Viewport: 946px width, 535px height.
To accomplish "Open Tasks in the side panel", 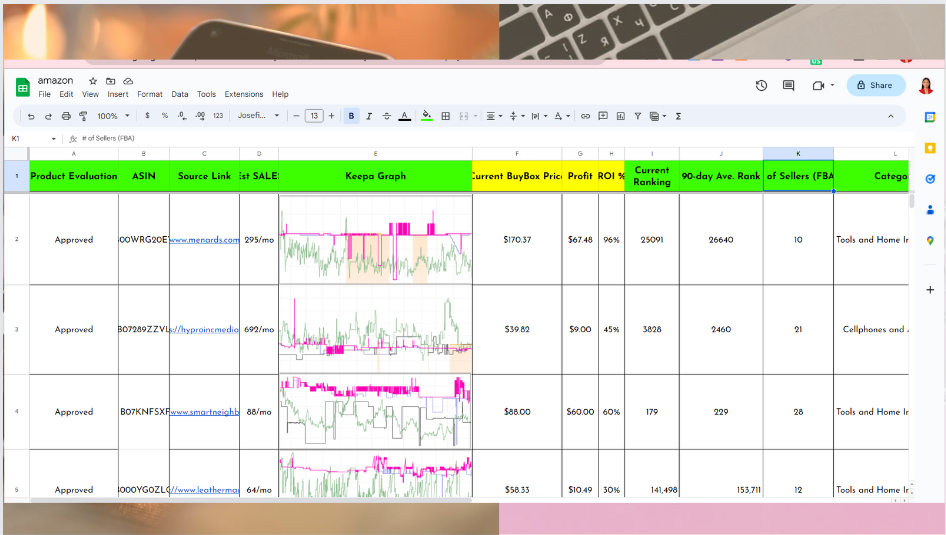I will (930, 179).
